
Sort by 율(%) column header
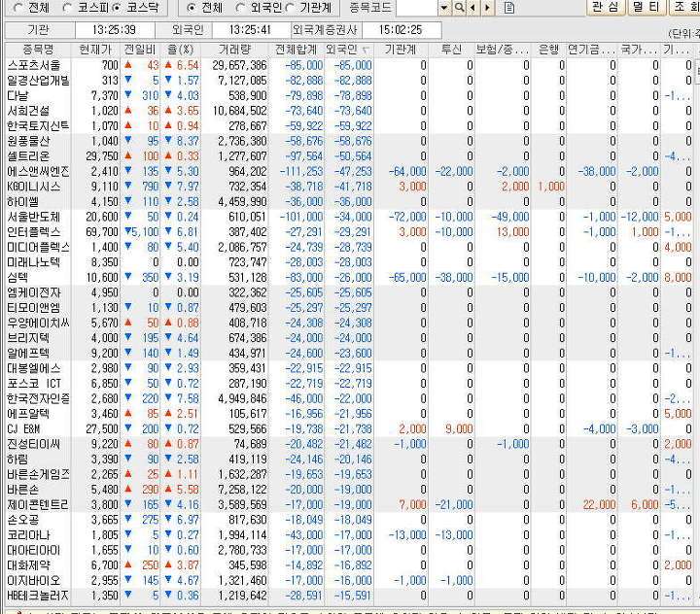181,50
